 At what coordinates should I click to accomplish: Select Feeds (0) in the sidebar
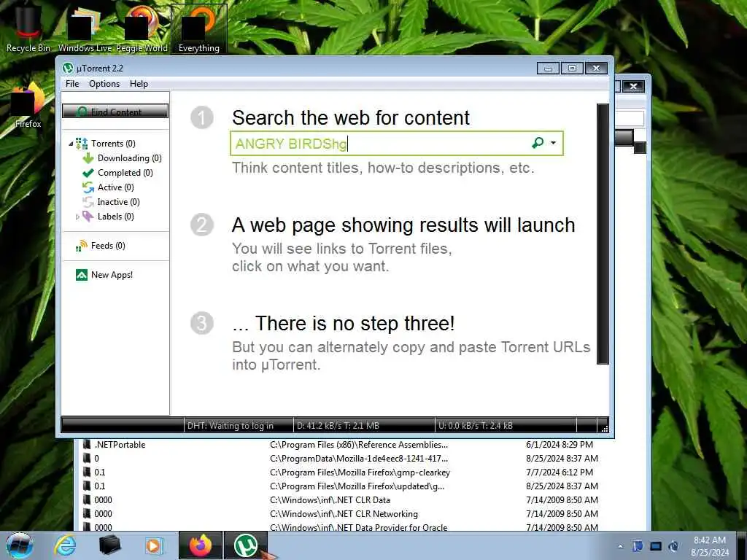[108, 246]
